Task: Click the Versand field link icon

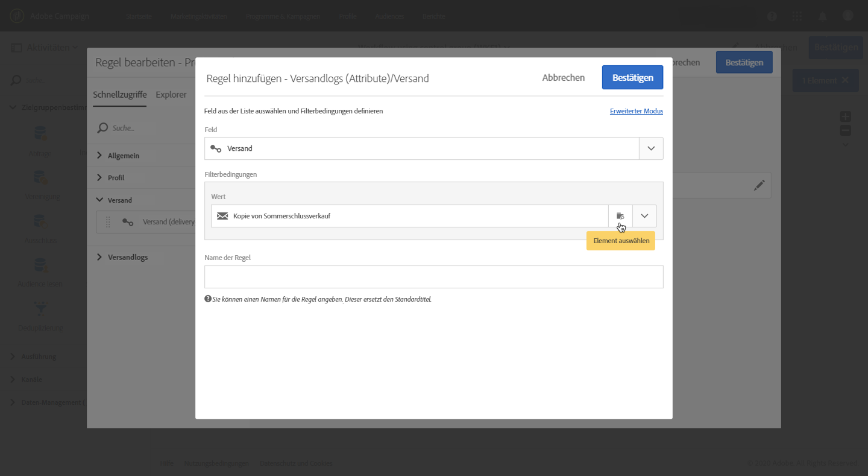Action: (216, 148)
